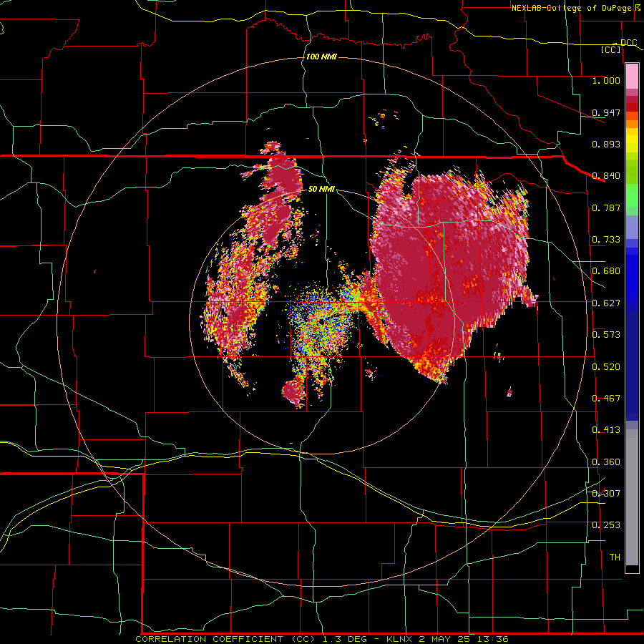Image resolution: width=644 pixels, height=644 pixels.
Task: Click the small crimson blob south of radar
Action: tap(293, 390)
